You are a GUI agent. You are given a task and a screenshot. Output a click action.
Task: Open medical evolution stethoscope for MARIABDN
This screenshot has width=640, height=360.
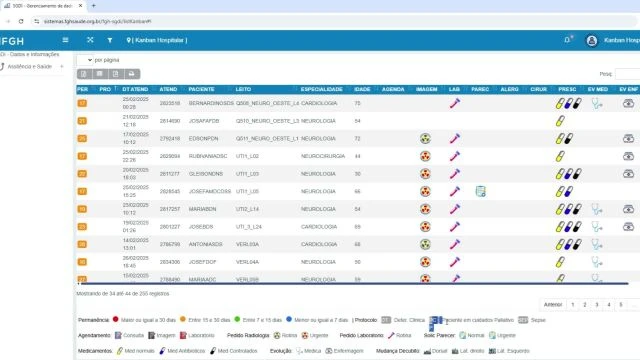pyautogui.click(x=597, y=209)
